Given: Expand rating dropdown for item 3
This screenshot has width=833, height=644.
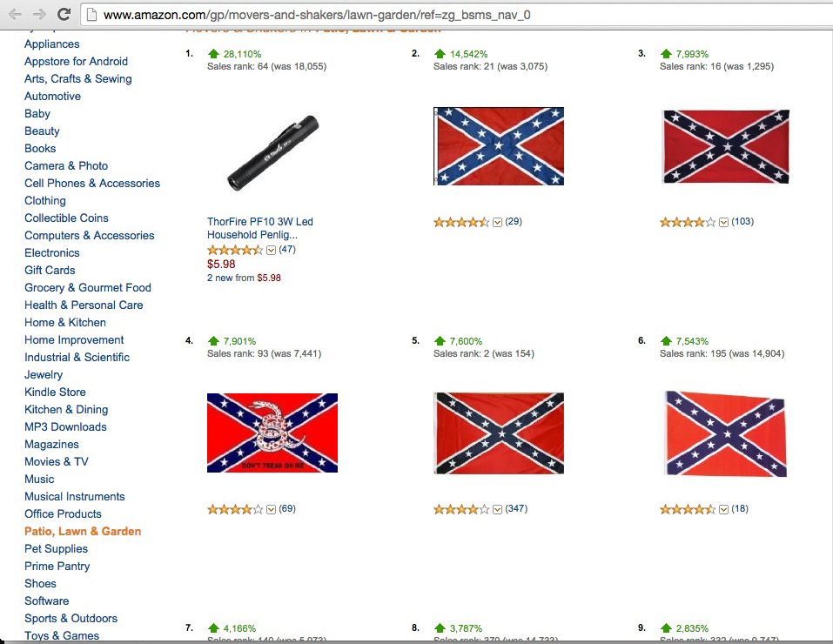Looking at the screenshot, I should [723, 222].
